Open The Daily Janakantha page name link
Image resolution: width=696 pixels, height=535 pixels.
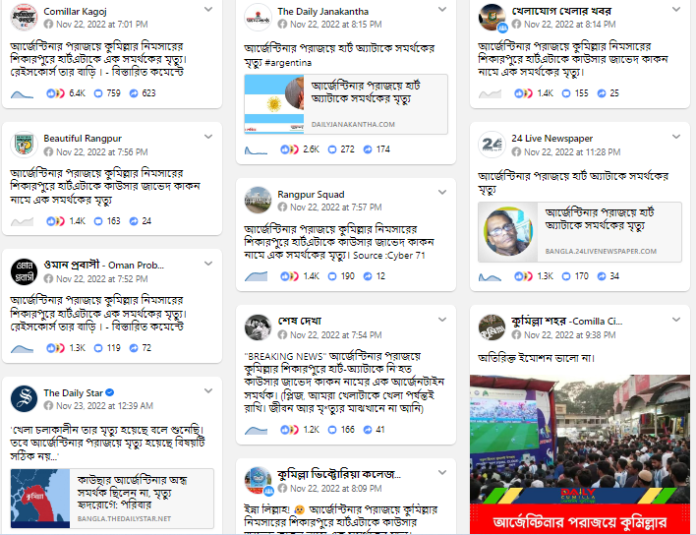click(323, 12)
